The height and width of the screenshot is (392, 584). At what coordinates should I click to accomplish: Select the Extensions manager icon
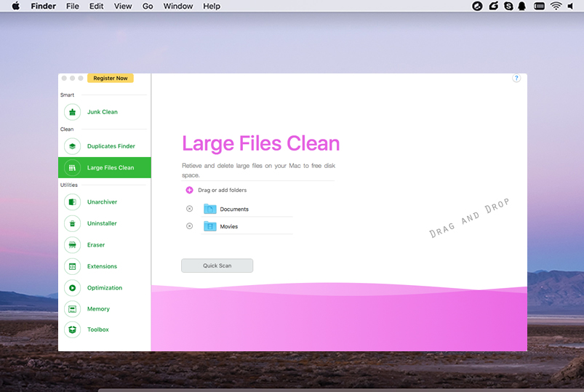(73, 266)
